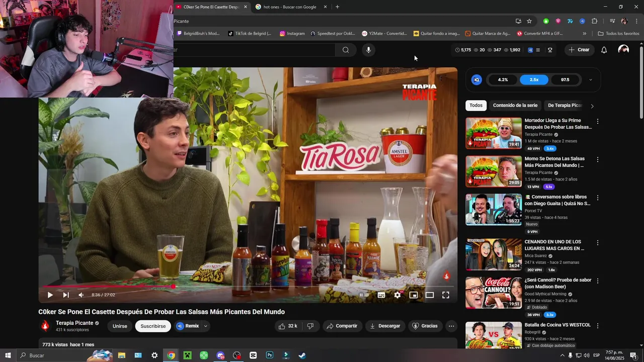The image size is (644, 362).
Task: Open the vidIQ trophy icon in header
Action: point(550,50)
